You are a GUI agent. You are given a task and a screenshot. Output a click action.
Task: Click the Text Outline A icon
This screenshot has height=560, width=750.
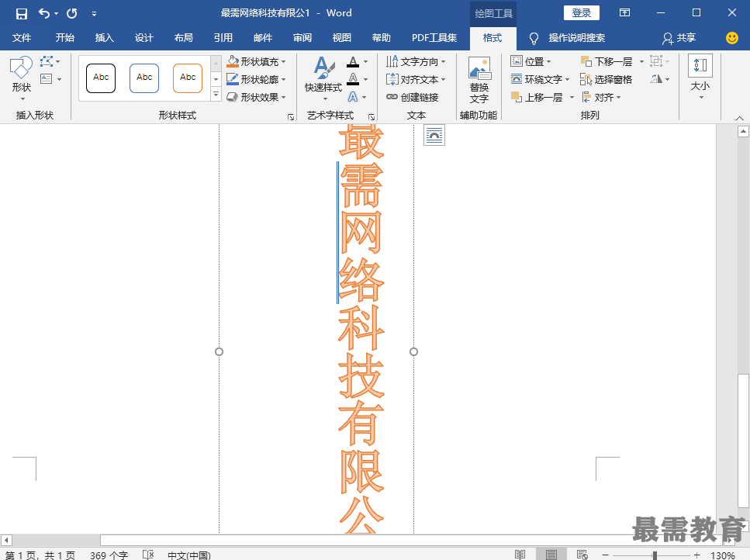pyautogui.click(x=353, y=79)
